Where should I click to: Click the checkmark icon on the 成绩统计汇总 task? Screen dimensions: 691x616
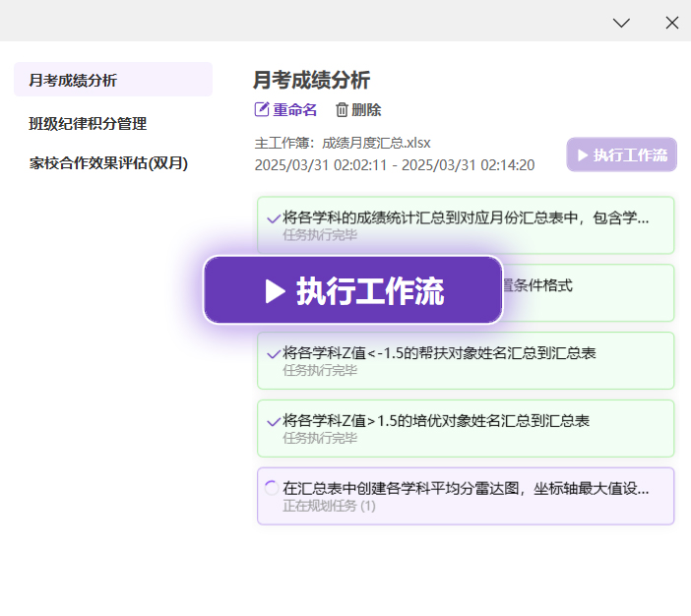273,218
